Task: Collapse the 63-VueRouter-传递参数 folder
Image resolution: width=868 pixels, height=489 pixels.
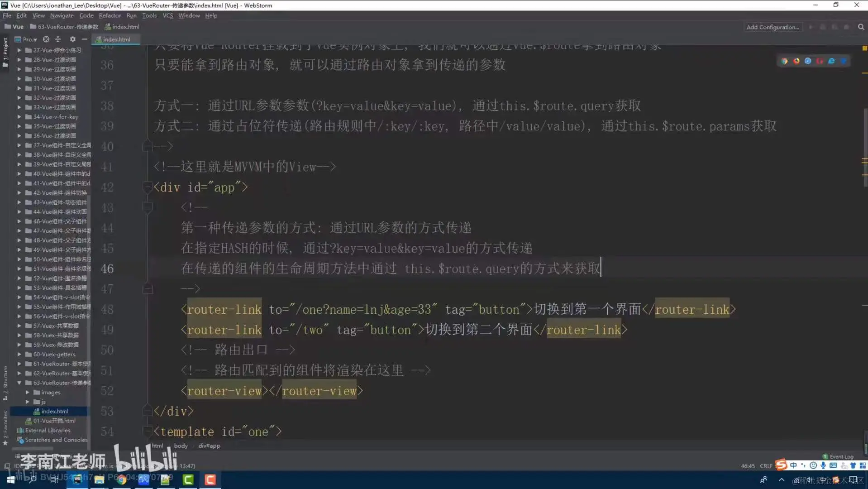Action: (x=19, y=383)
